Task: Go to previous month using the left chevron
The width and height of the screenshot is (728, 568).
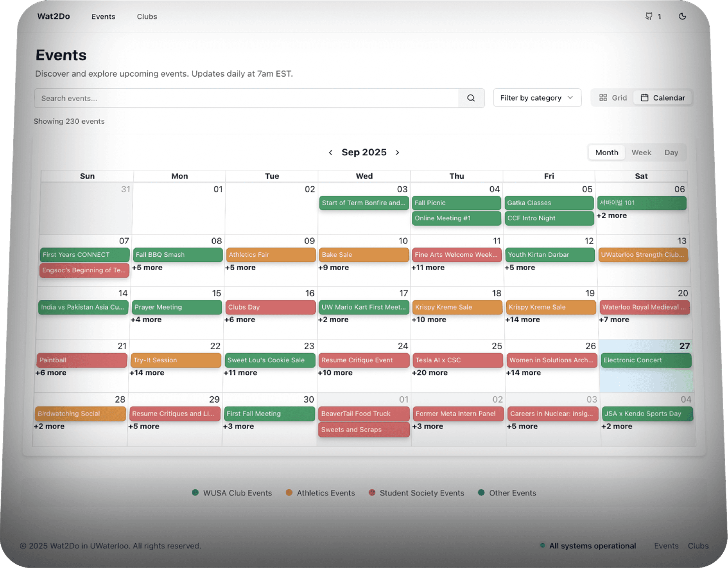Action: tap(331, 152)
